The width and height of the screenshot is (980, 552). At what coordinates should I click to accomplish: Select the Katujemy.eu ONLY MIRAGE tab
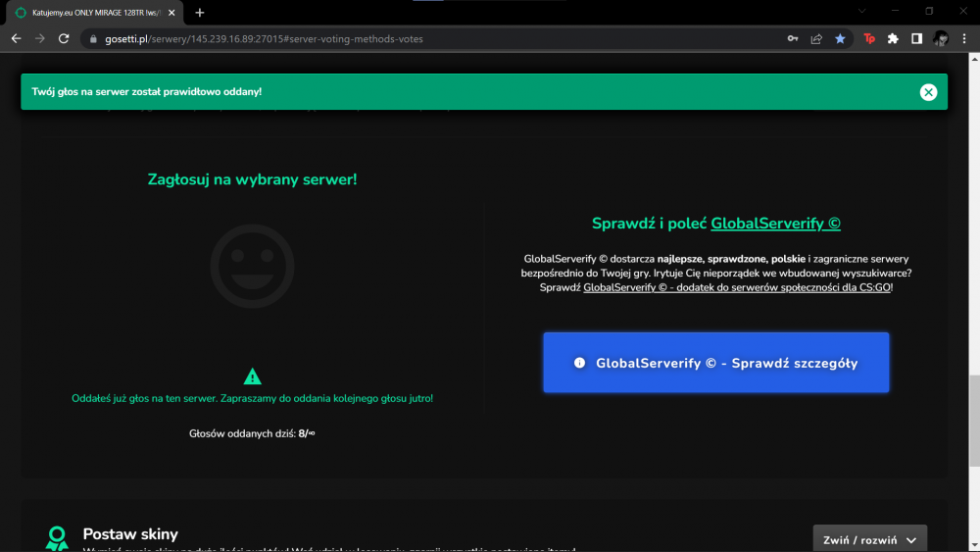[96, 13]
